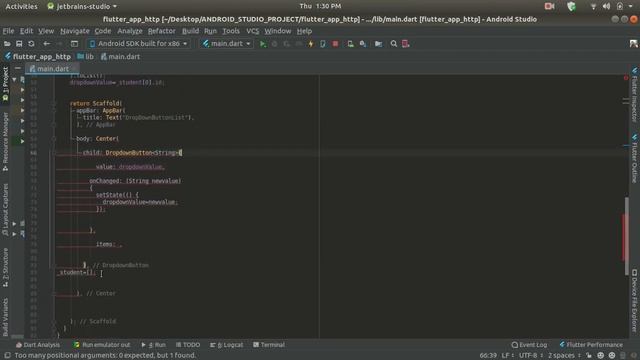Click the Attach debugger phone icon
This screenshot has width=640, height=360.
pos(323,44)
